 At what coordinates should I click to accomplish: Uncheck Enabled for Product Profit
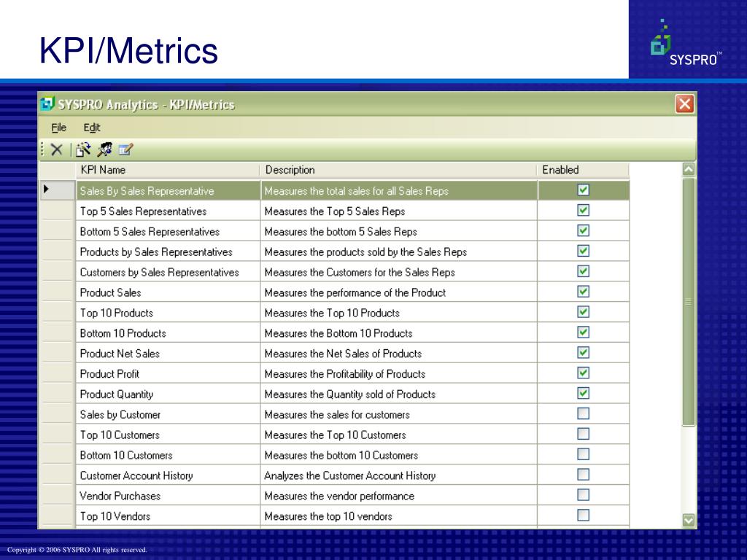coord(583,373)
